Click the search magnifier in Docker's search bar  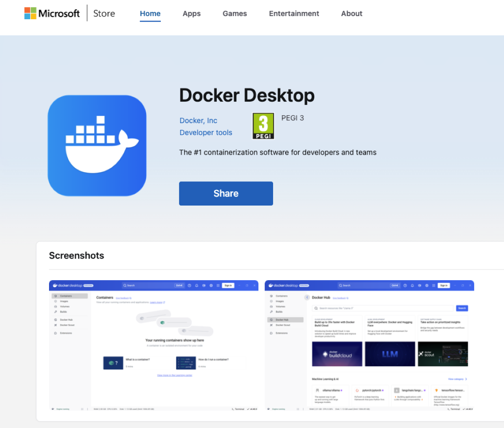click(125, 285)
